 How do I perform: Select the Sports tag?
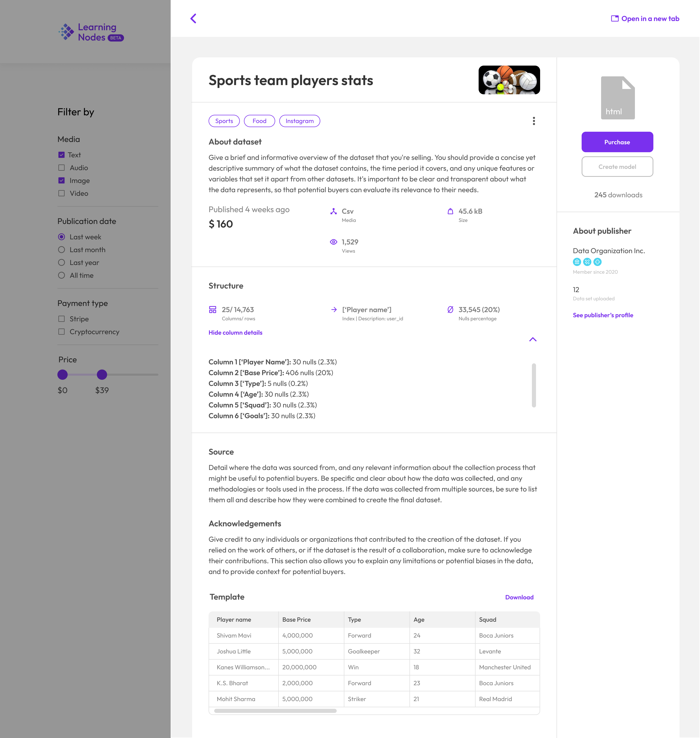point(224,121)
